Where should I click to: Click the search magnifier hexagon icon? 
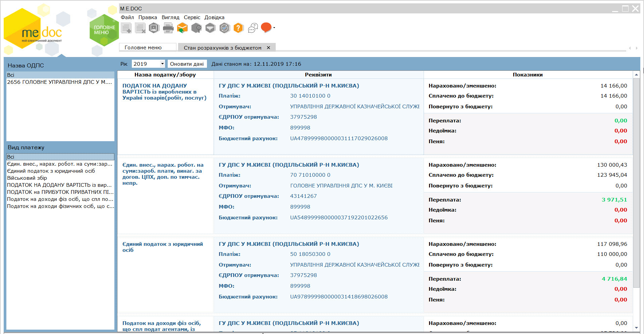[197, 28]
